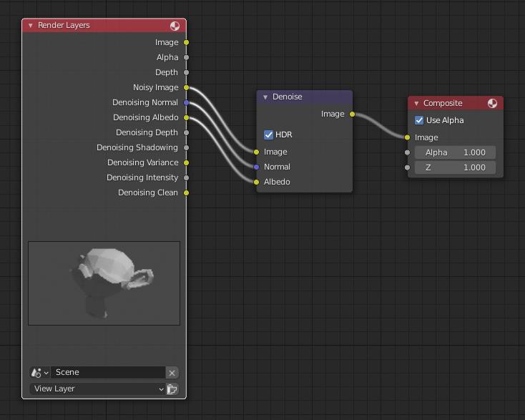Viewport: 525px width, 420px height.
Task: Click the Noisy Image output socket
Action: pos(187,87)
